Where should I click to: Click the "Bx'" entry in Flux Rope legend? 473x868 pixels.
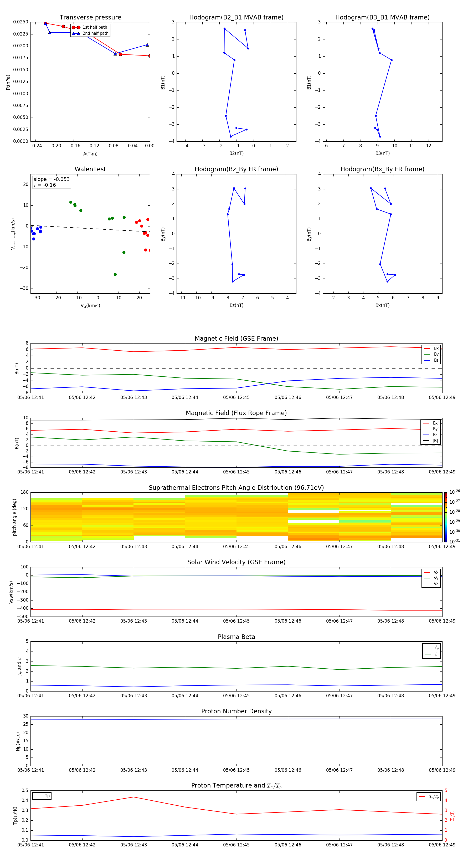(431, 423)
